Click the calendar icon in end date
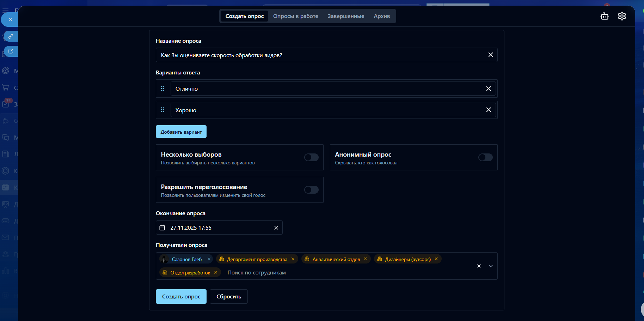The height and width of the screenshot is (321, 644). pyautogui.click(x=162, y=228)
